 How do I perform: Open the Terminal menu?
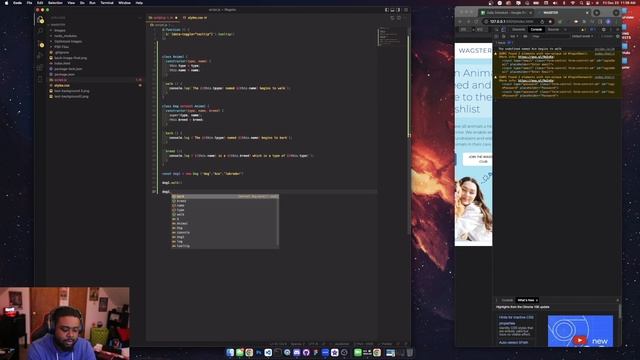[107, 2]
